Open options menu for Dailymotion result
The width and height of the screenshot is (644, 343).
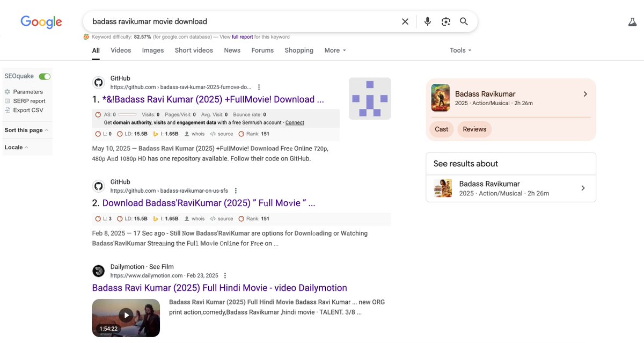(225, 275)
